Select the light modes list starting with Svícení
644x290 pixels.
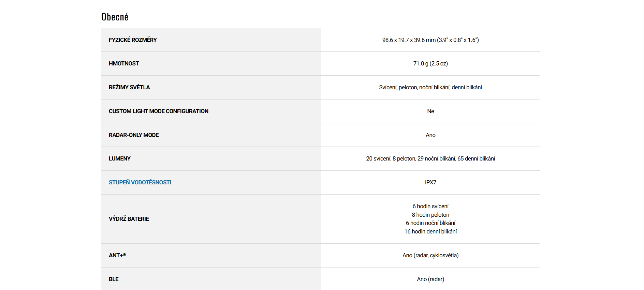(430, 87)
